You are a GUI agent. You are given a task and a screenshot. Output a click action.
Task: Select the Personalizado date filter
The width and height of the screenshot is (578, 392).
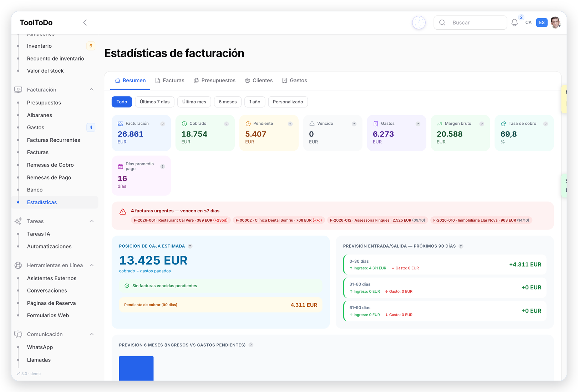[288, 102]
